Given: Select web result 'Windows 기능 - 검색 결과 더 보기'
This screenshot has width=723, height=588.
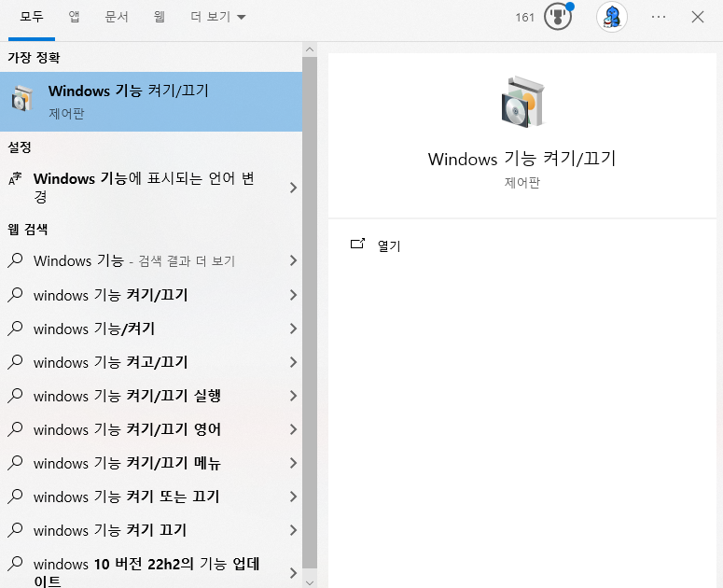Looking at the screenshot, I should click(x=151, y=260).
